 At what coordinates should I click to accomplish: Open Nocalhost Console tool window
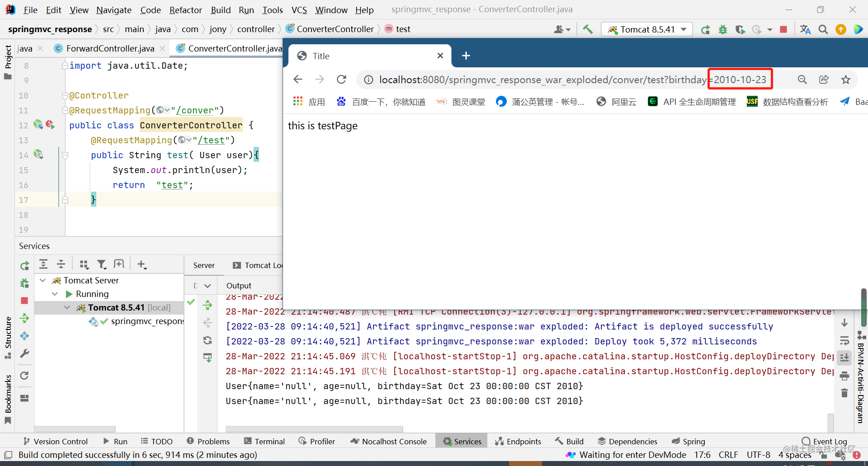(389, 441)
